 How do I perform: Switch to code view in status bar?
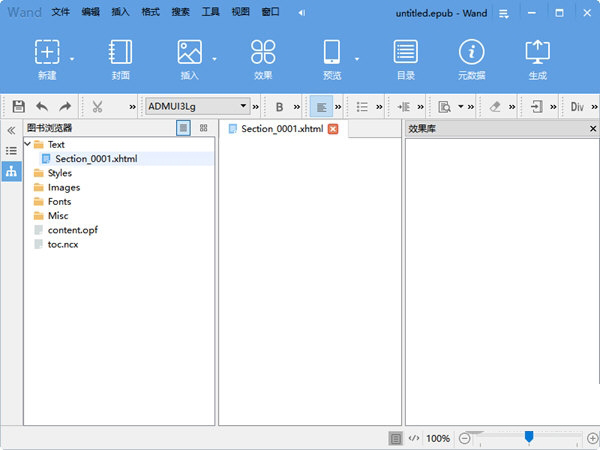coord(414,438)
